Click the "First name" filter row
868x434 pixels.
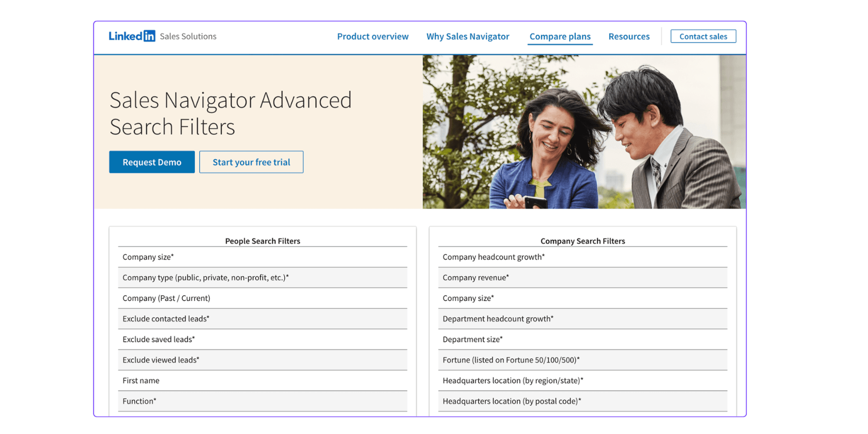(x=263, y=381)
